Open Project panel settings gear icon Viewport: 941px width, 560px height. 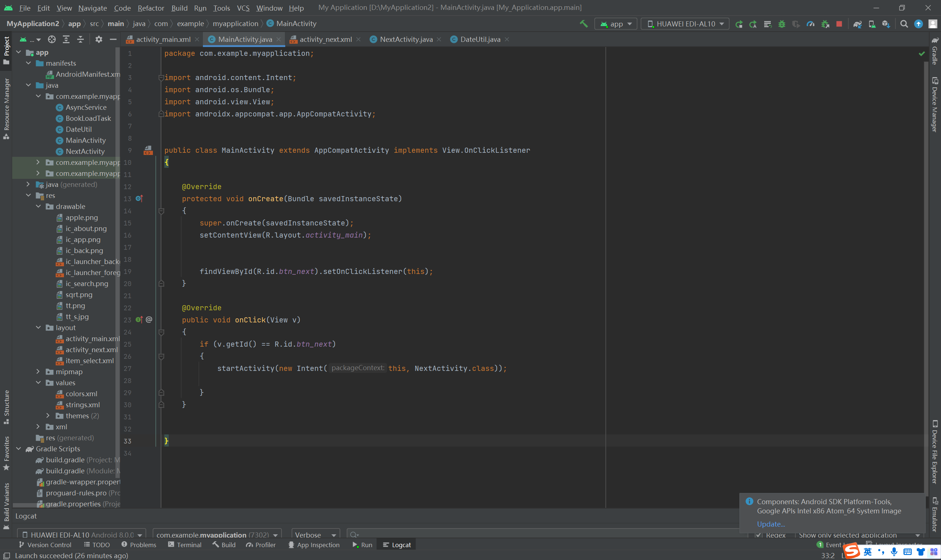99,39
